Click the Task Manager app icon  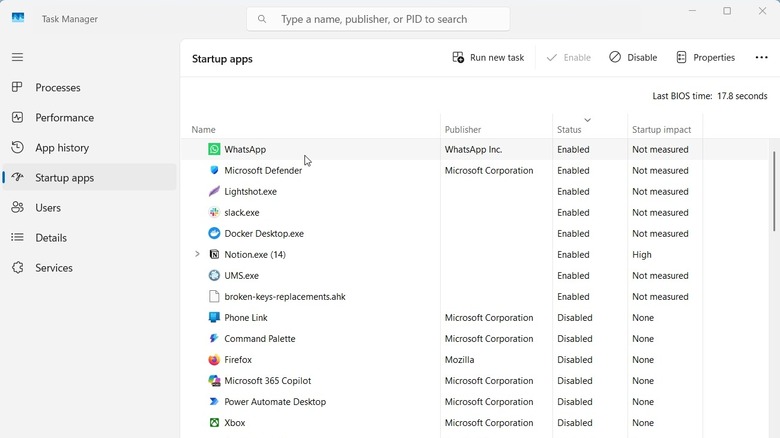[18, 18]
